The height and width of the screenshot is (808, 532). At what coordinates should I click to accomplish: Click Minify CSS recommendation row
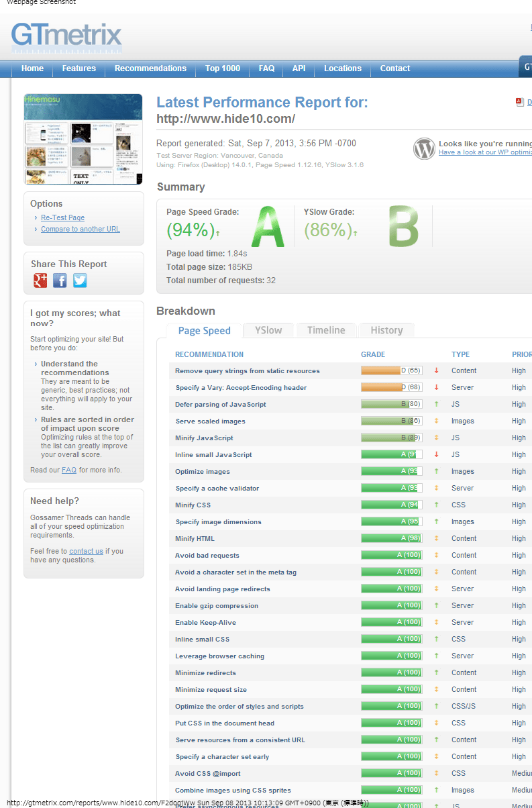pos(193,505)
